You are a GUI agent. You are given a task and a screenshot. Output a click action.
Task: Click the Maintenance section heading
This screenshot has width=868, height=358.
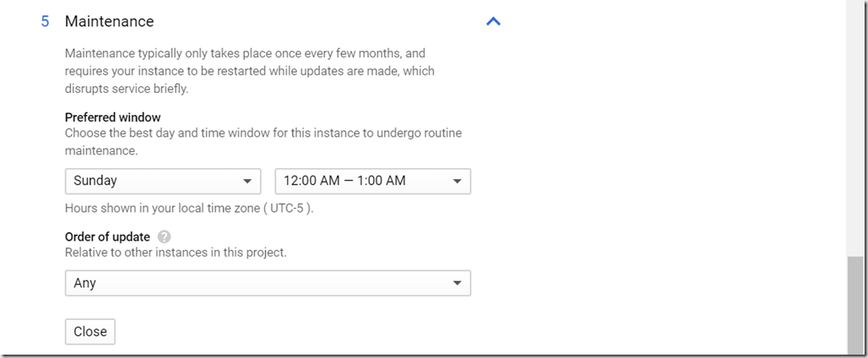click(109, 22)
